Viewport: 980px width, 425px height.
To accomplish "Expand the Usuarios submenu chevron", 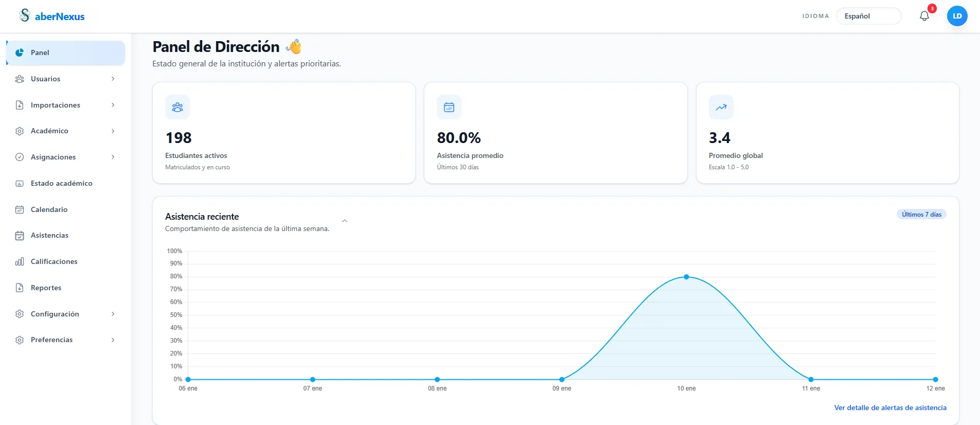I will (x=113, y=79).
